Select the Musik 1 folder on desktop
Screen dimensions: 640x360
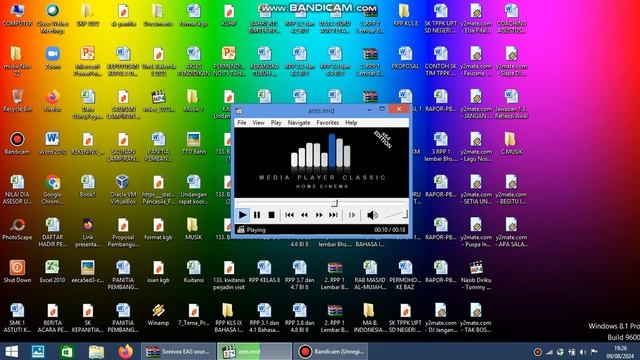click(193, 100)
